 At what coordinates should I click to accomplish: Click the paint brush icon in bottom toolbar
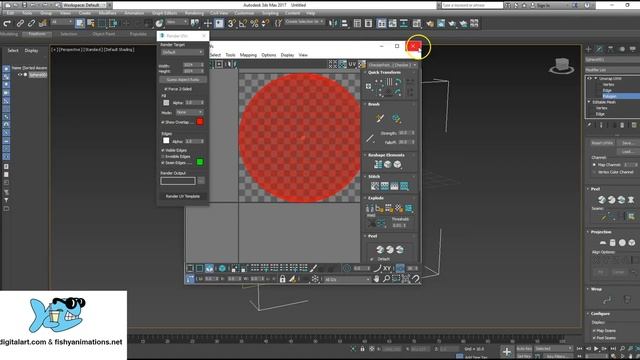(313, 268)
